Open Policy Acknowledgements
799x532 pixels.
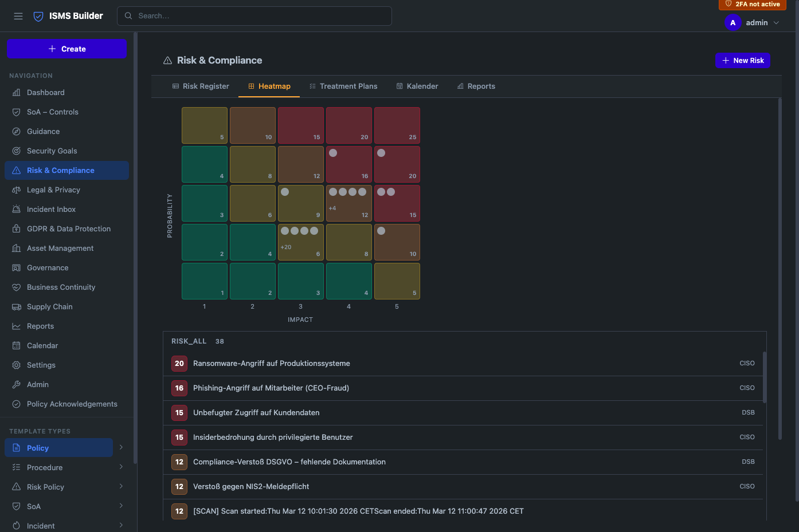click(x=66, y=404)
